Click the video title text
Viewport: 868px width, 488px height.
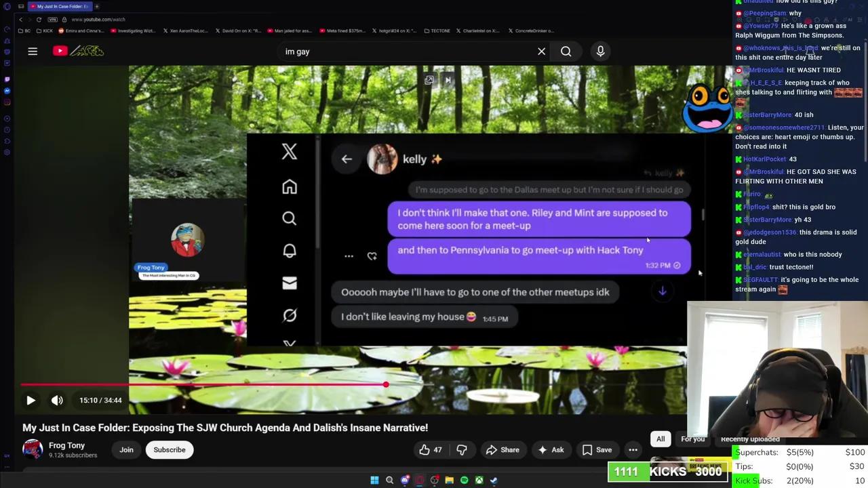225,428
